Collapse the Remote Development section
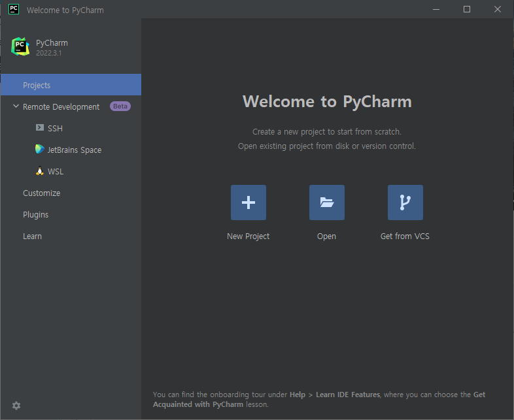The width and height of the screenshot is (514, 420). 16,106
